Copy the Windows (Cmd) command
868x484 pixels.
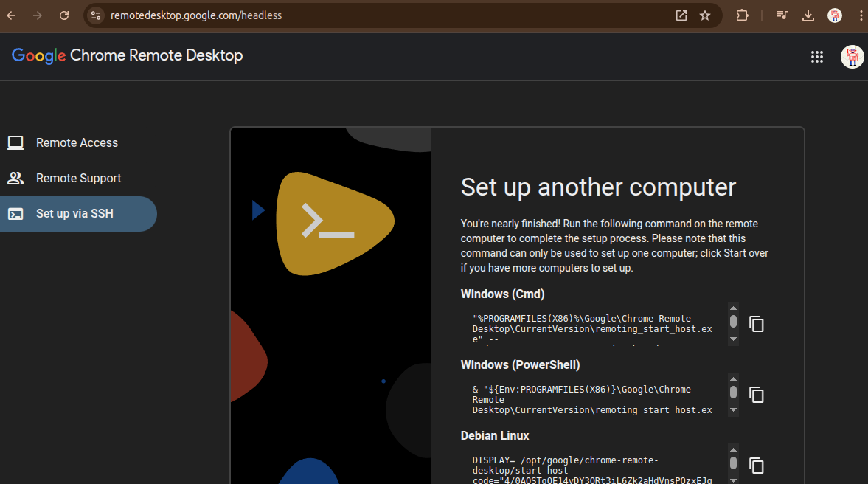(x=756, y=324)
